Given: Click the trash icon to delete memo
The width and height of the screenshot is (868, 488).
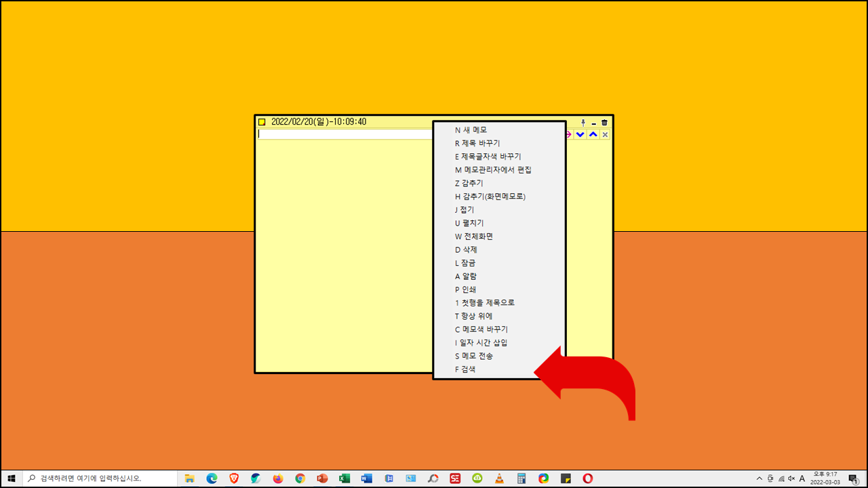Looking at the screenshot, I should pos(605,123).
